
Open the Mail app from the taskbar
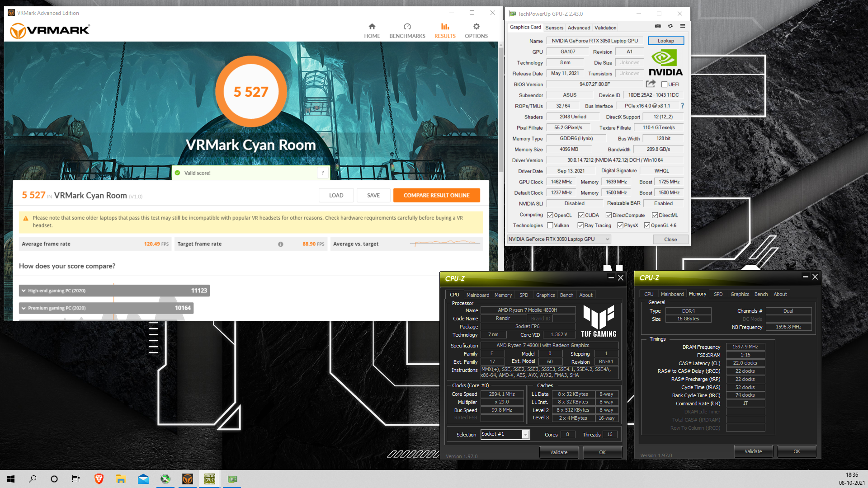pyautogui.click(x=143, y=479)
